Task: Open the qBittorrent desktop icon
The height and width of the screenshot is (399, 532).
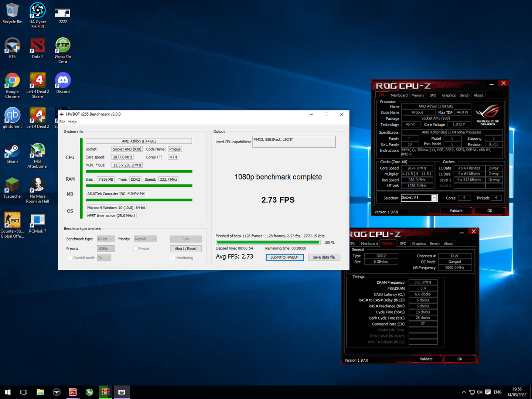Action: pyautogui.click(x=12, y=118)
